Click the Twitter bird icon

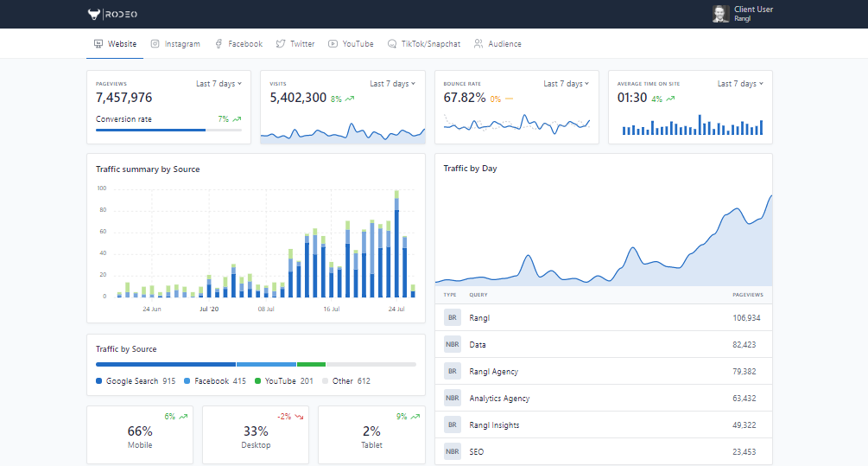[x=281, y=44]
